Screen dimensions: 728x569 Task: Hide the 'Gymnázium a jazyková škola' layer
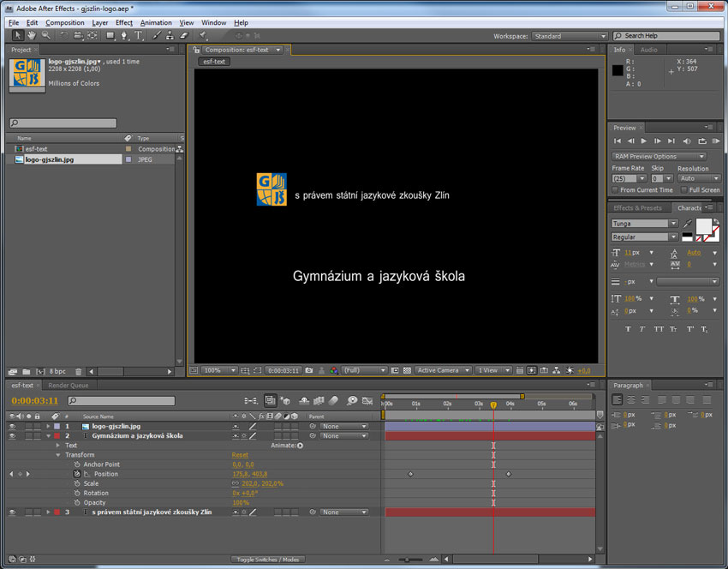pos(13,436)
